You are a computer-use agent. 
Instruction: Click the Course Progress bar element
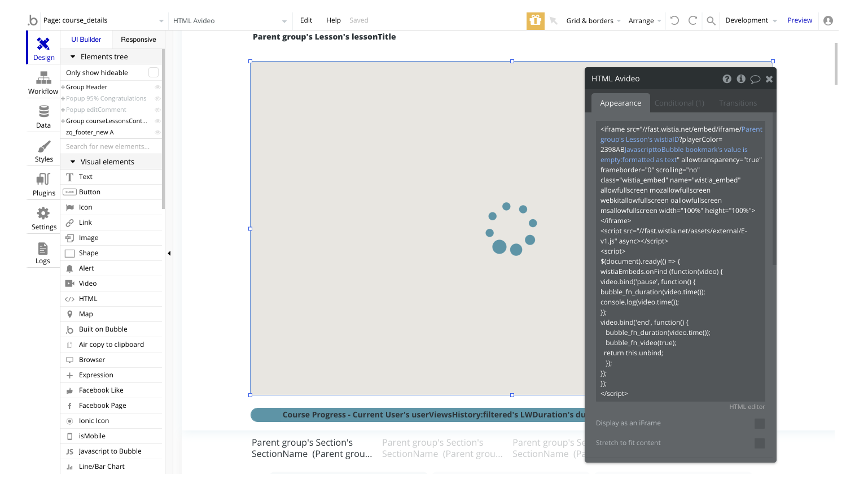[x=418, y=415]
